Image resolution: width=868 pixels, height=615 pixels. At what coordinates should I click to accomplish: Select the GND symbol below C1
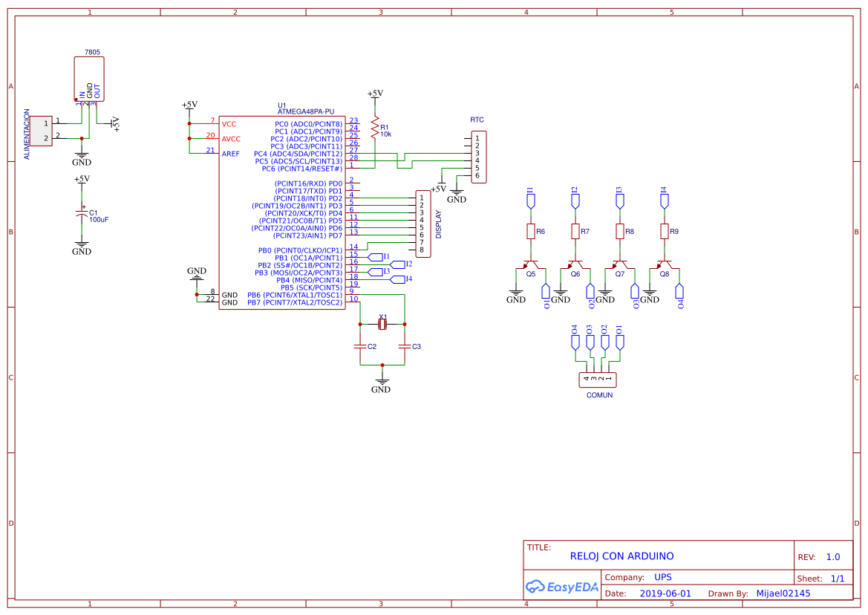[82, 245]
